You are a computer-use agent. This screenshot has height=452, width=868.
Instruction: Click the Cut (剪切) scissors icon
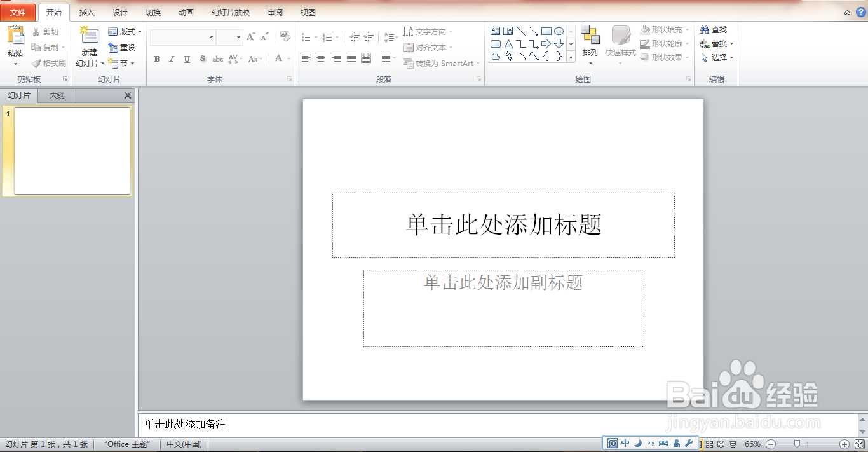point(36,32)
